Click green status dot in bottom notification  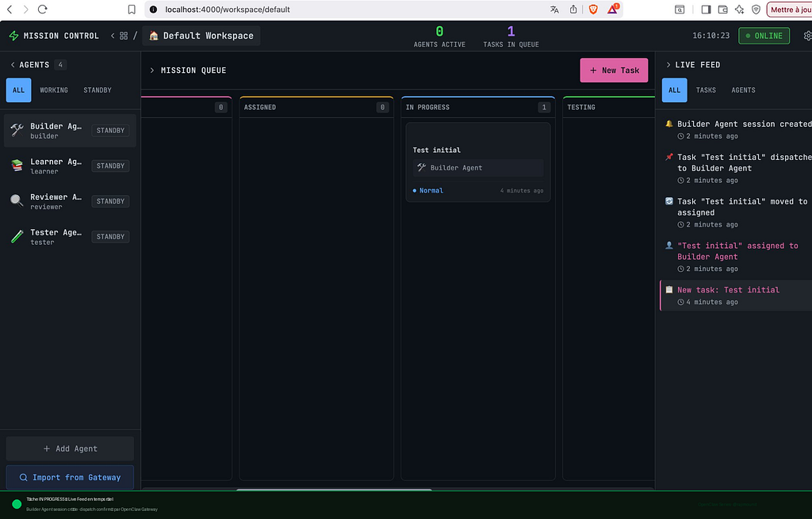17,504
